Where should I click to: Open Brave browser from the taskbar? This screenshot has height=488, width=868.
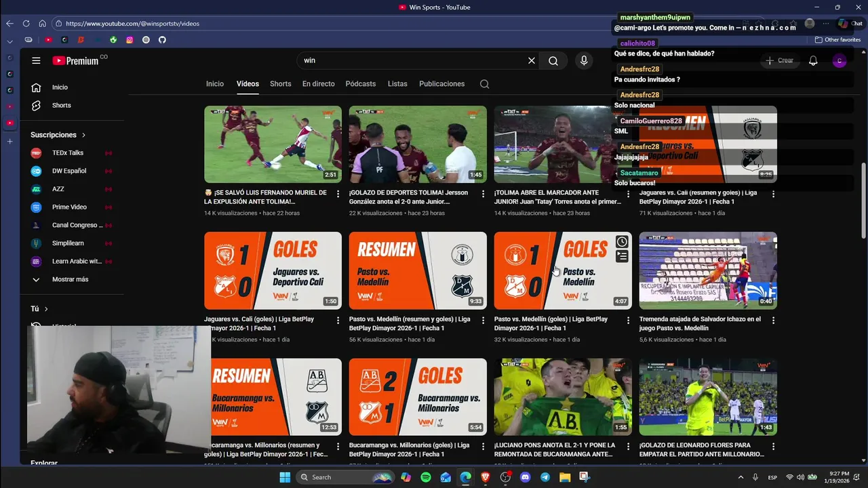pos(486,477)
